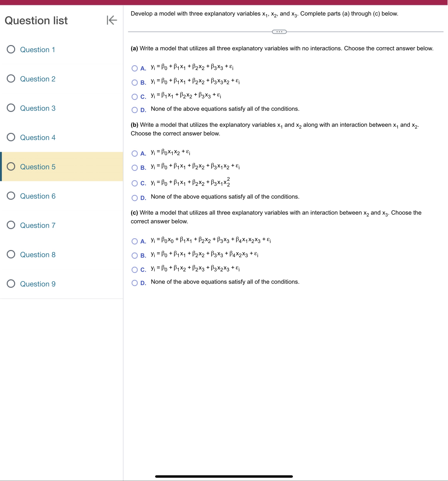This screenshot has width=448, height=481.
Task: Select 'None of the above' in part (c)
Action: [x=135, y=283]
